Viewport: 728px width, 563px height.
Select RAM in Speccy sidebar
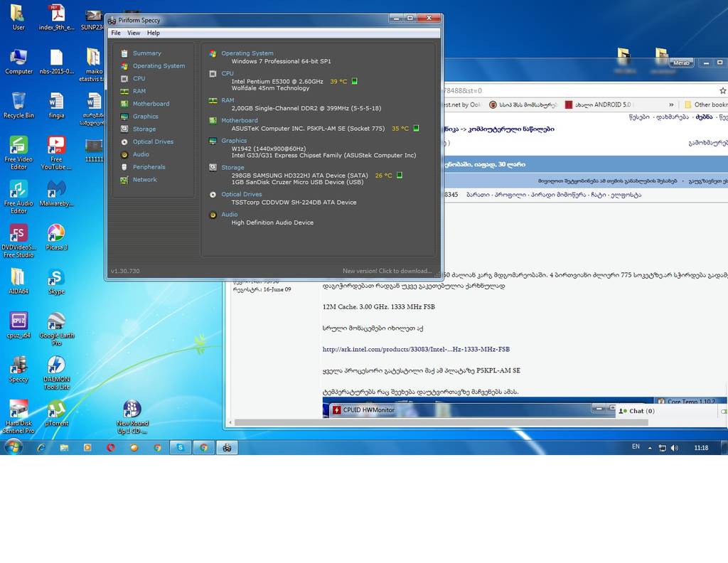[x=139, y=91]
